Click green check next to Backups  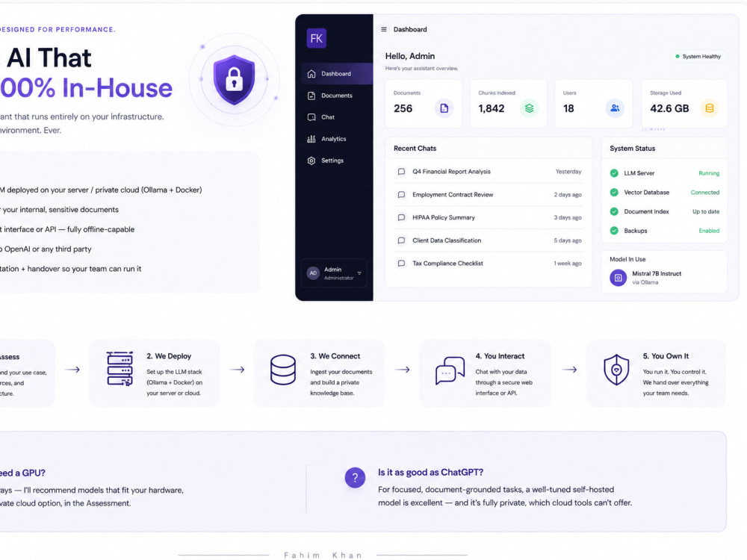click(x=614, y=231)
